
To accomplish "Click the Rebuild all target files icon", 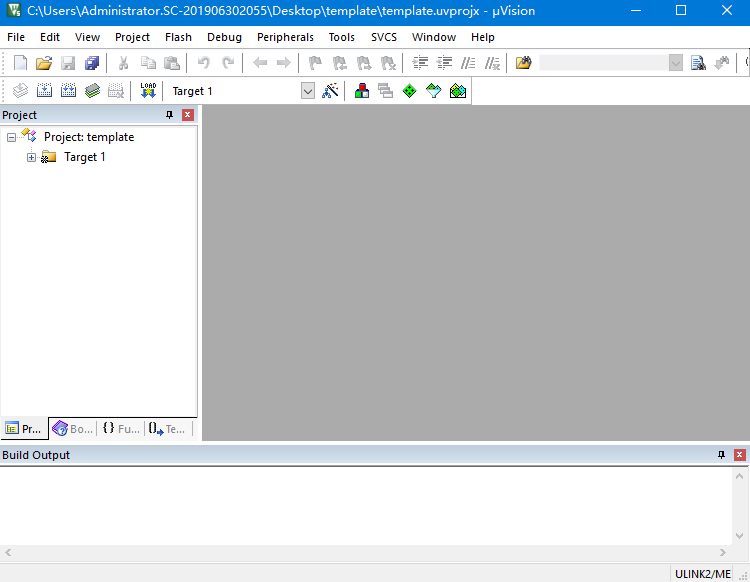I will pos(68,90).
